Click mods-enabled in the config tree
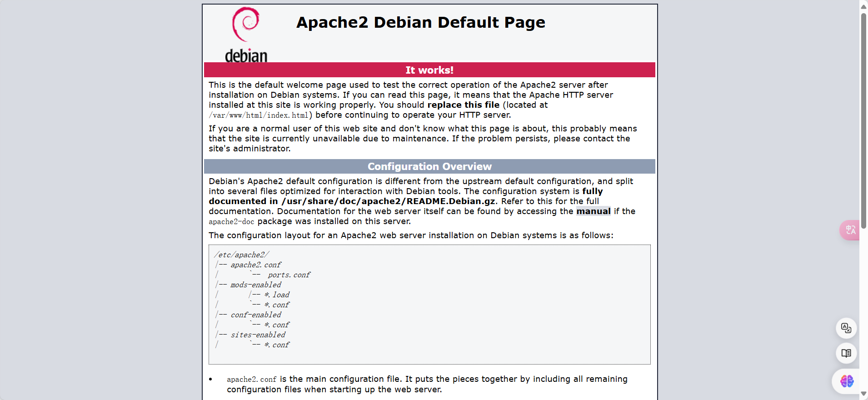Viewport: 868px width, 400px height. tap(256, 285)
